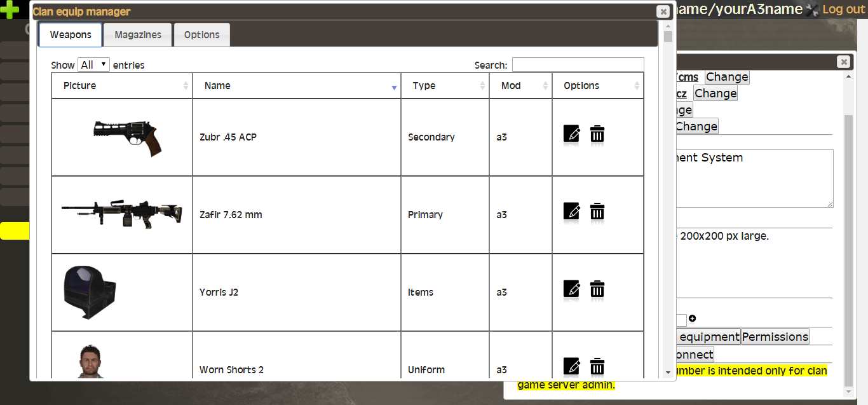Remove the Yorris J2 item

click(x=597, y=289)
